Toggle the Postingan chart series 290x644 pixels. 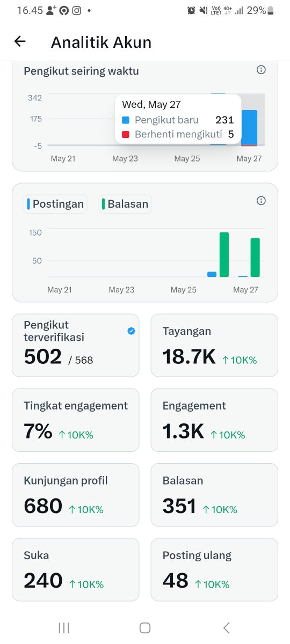click(55, 204)
